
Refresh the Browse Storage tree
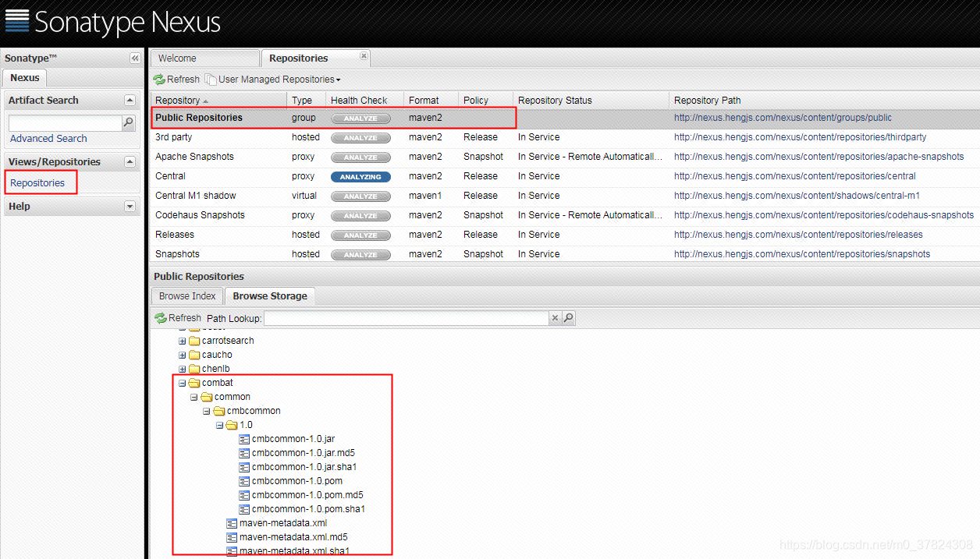click(178, 318)
